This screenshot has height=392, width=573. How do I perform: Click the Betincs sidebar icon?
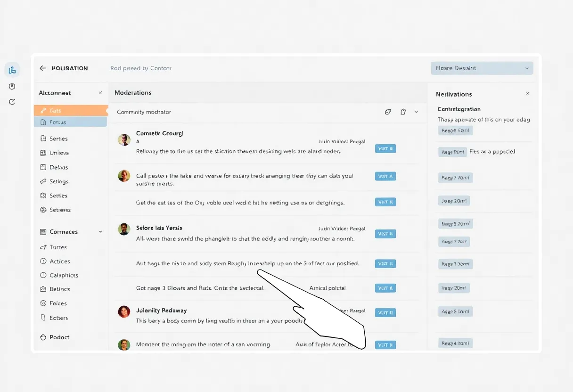pos(43,289)
